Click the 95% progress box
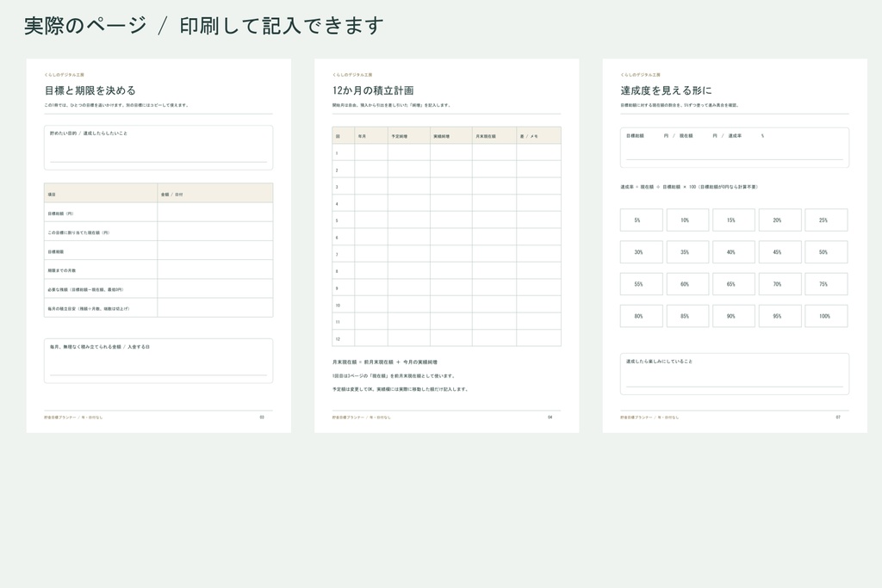This screenshot has height=588, width=882. [780, 316]
